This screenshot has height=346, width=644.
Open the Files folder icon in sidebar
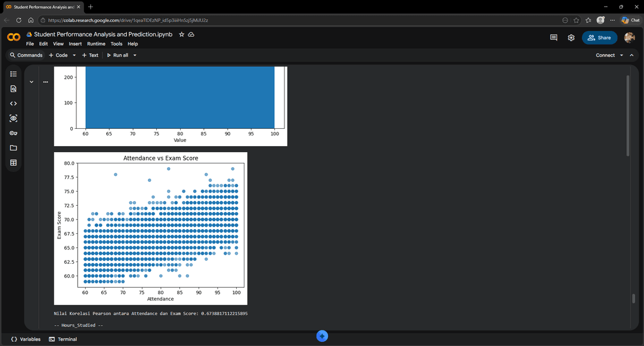pyautogui.click(x=13, y=148)
